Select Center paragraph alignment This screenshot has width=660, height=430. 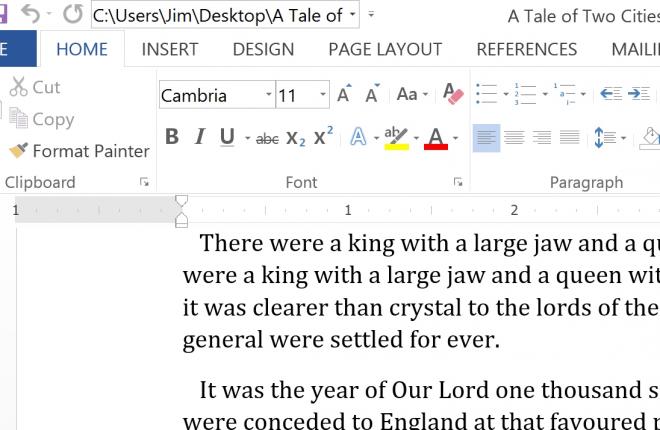tap(514, 138)
